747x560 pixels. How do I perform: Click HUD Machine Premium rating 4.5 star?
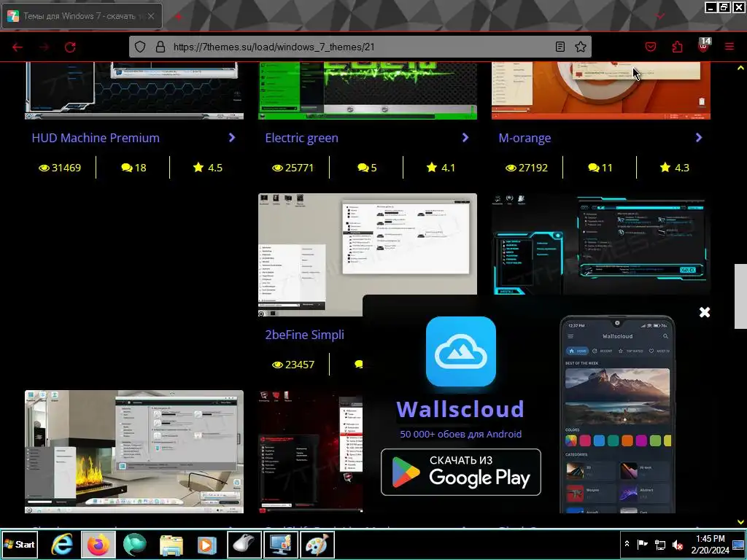point(208,168)
